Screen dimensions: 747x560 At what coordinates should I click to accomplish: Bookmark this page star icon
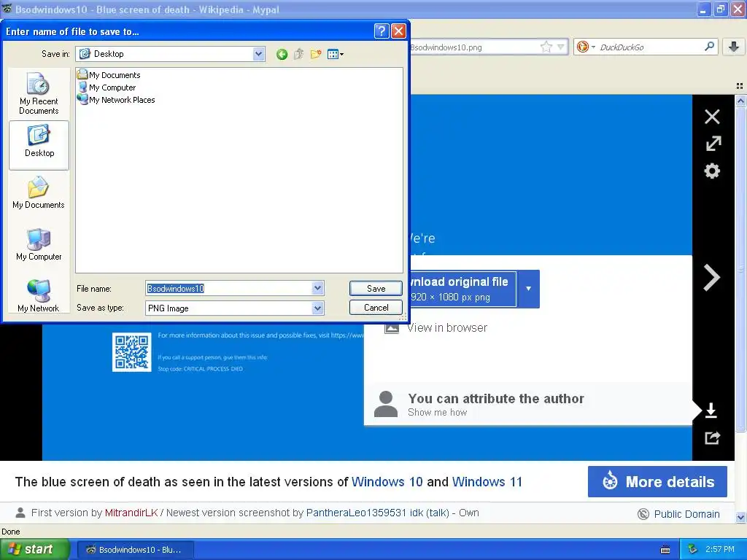point(546,47)
